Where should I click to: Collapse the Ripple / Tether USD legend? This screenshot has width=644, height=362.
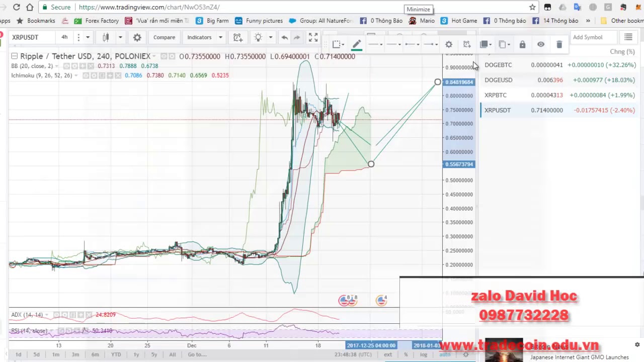click(15, 56)
